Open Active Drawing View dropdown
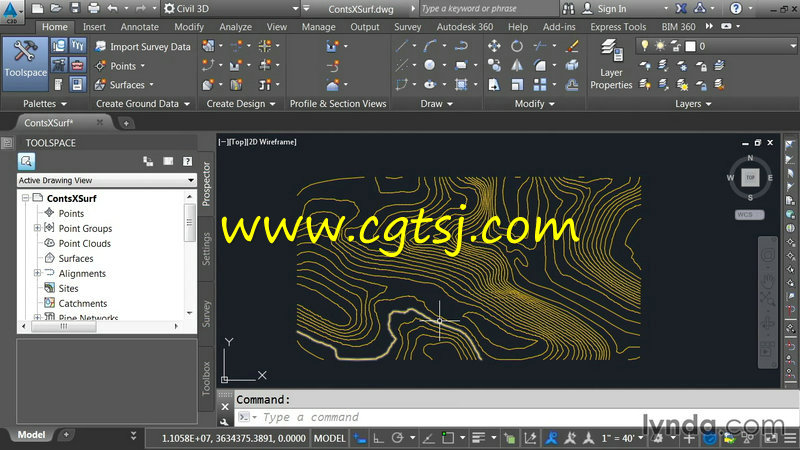Viewport: 800px width, 450px height. (107, 180)
